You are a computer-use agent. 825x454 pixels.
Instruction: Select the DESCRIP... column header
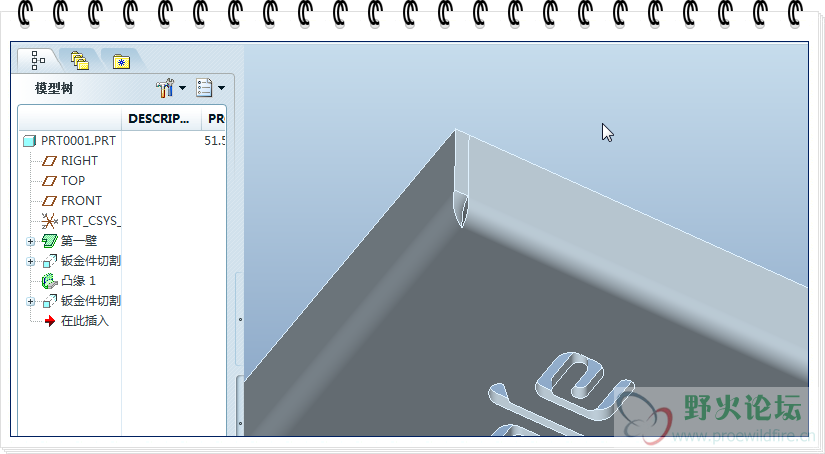[159, 118]
